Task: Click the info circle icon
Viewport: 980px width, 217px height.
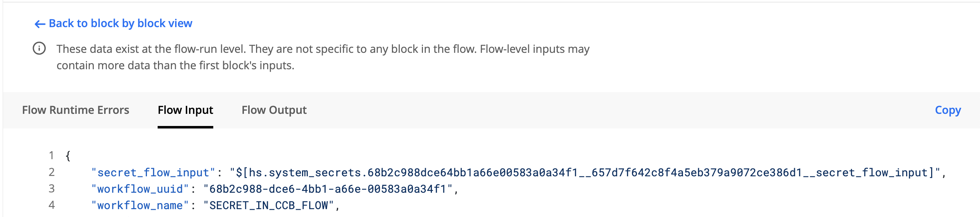Action: 39,49
